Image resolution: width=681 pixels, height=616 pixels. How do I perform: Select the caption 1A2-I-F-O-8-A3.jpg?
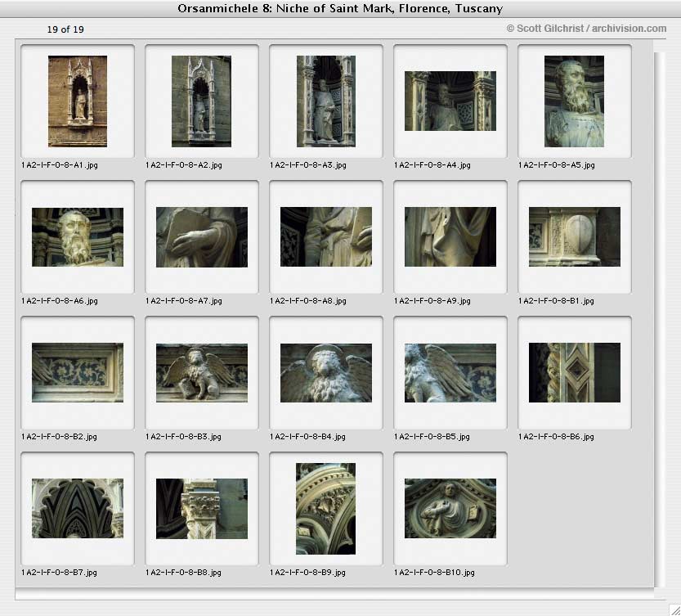tap(308, 165)
